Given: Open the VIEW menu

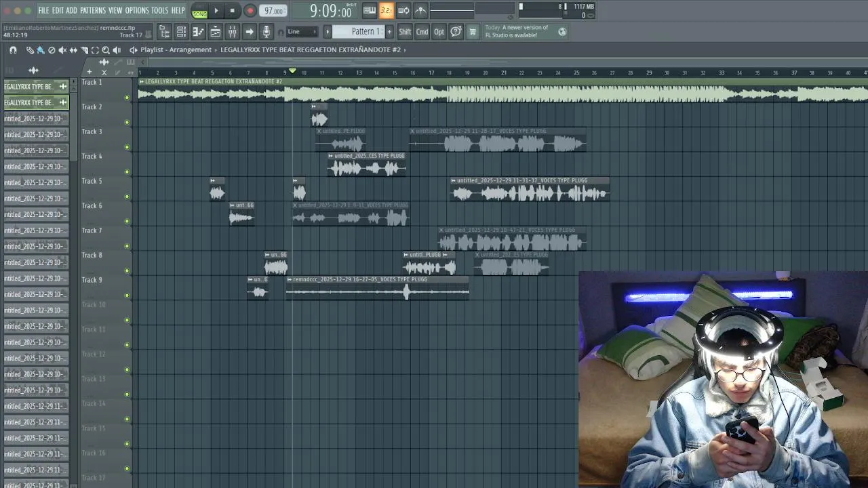Looking at the screenshot, I should (x=115, y=10).
